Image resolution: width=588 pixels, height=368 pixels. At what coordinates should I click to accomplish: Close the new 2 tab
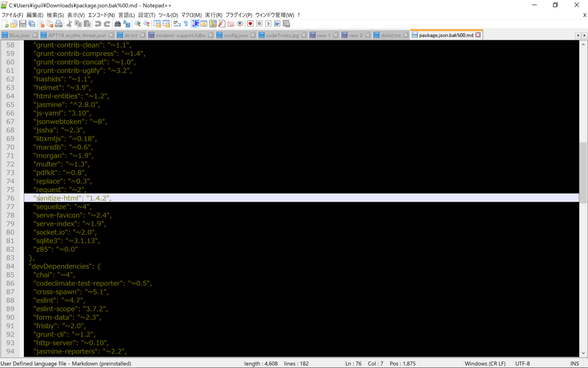tap(367, 35)
